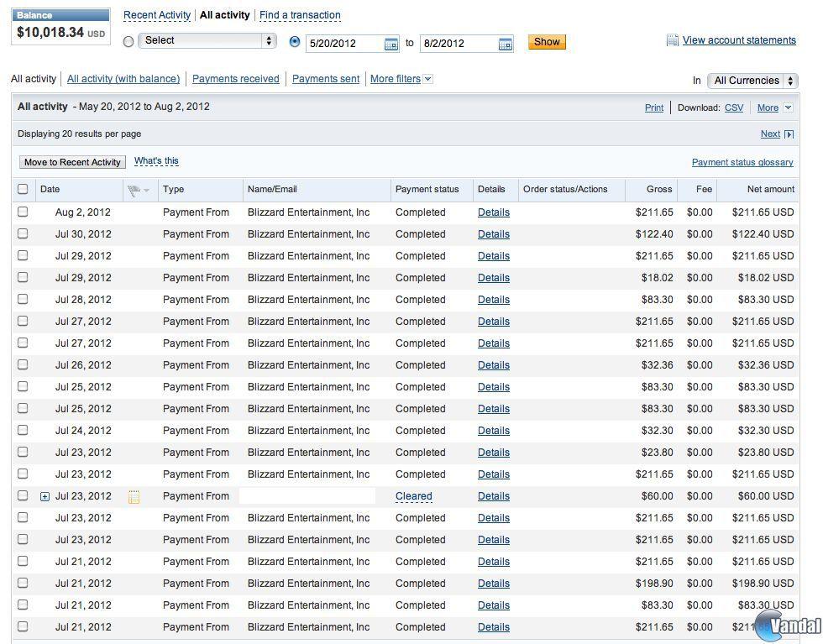Expand the More filters dropdown arrow
The image size is (823, 644).
[x=427, y=79]
